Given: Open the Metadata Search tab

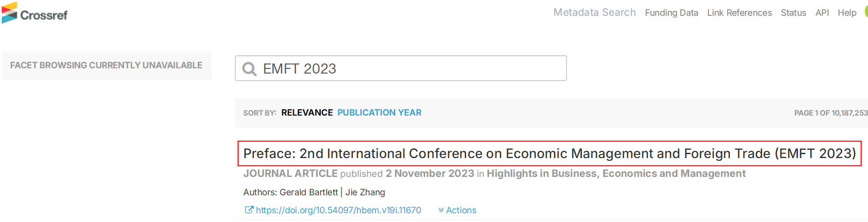Looking at the screenshot, I should (594, 12).
